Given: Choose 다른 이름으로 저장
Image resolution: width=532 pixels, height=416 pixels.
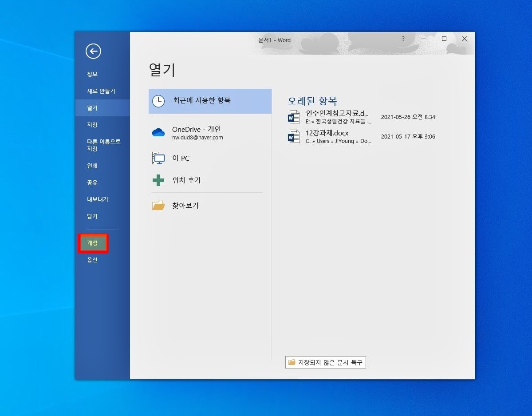Looking at the screenshot, I should [102, 145].
